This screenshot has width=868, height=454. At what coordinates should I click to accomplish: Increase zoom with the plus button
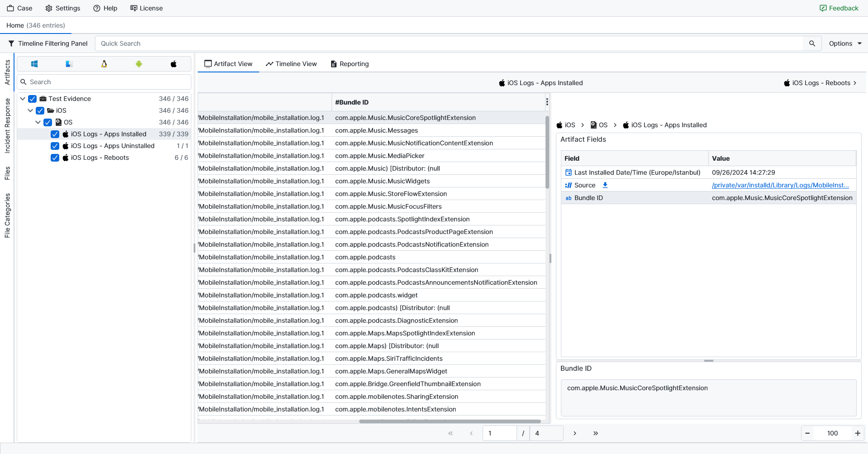point(857,433)
